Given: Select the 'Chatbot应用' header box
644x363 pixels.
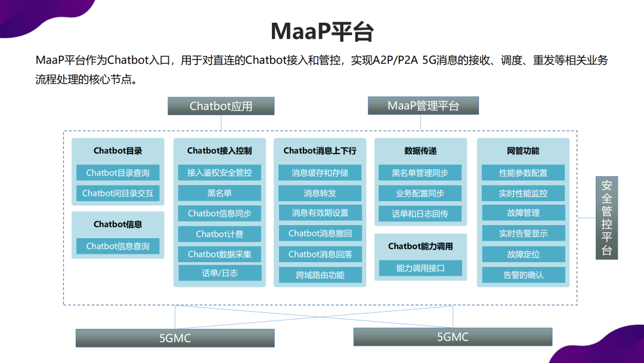Looking at the screenshot, I should click(221, 106).
